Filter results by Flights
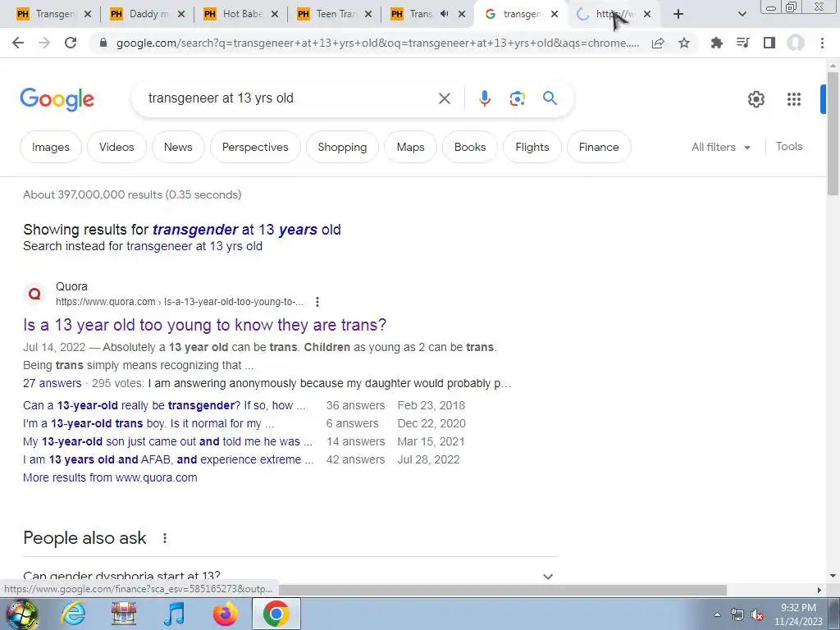 coord(532,147)
